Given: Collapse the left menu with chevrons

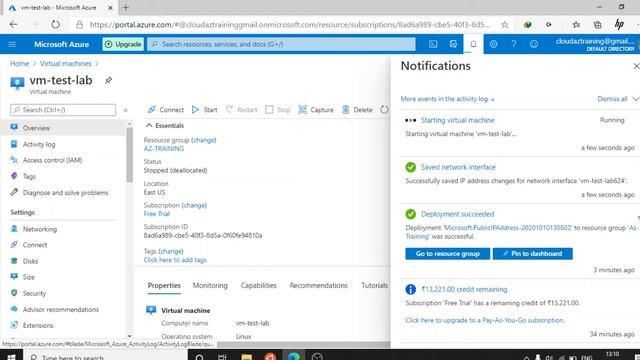Looking at the screenshot, I should tap(126, 110).
